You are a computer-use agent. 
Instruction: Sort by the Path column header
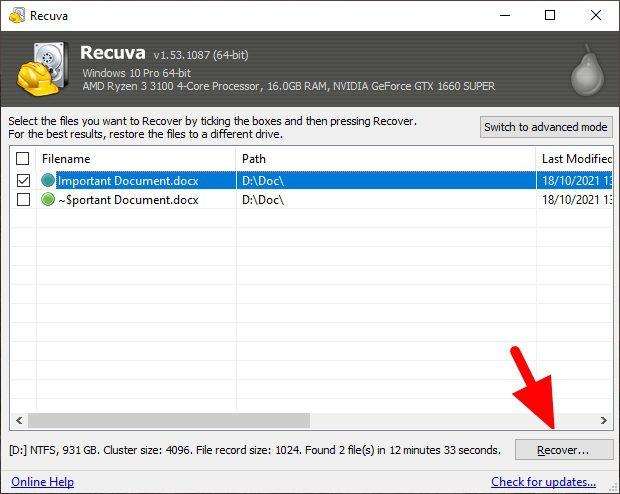(386, 159)
